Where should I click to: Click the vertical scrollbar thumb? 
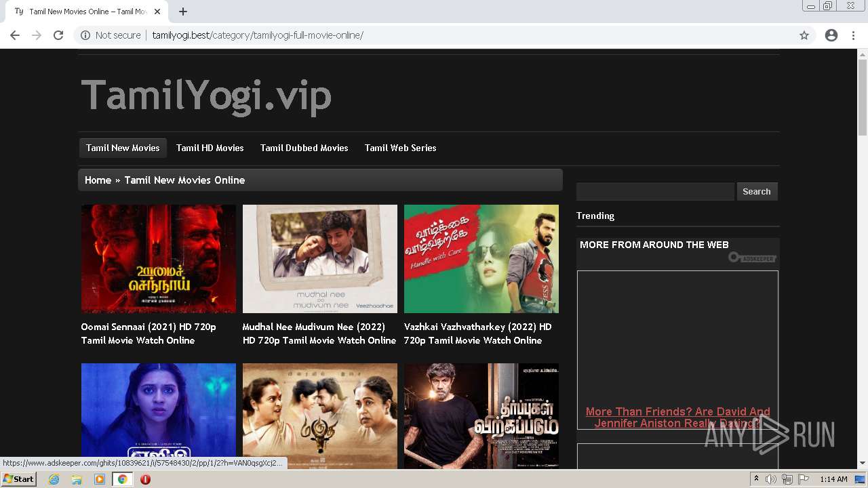coord(863,98)
